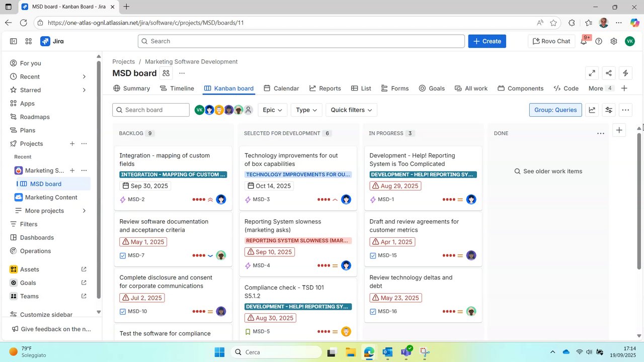This screenshot has width=644, height=362.
Task: Click the team members icon beside MSD board
Action: pos(166,73)
